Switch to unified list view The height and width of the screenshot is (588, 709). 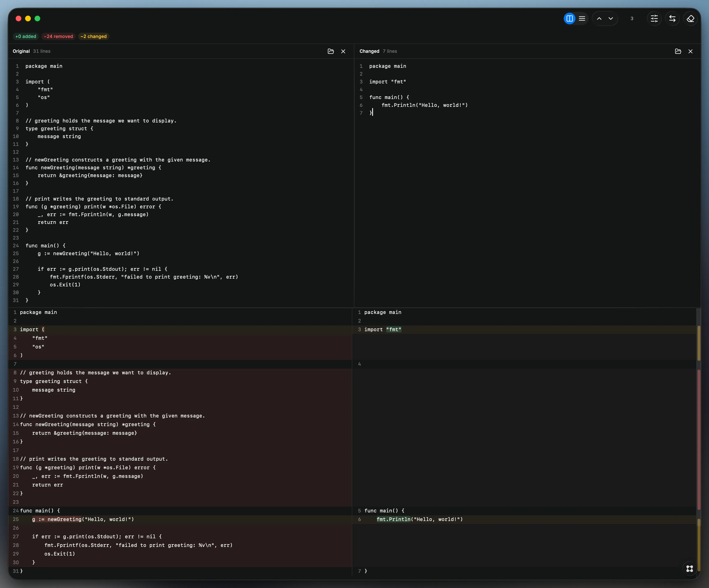click(582, 18)
